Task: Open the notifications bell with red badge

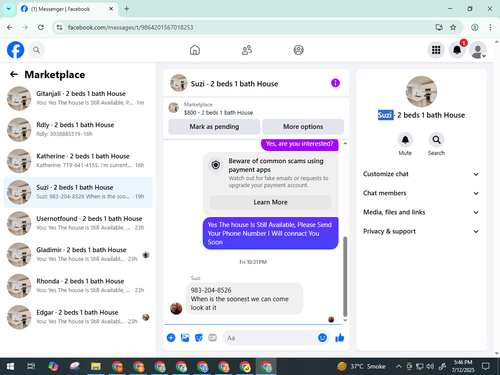Action: (457, 50)
